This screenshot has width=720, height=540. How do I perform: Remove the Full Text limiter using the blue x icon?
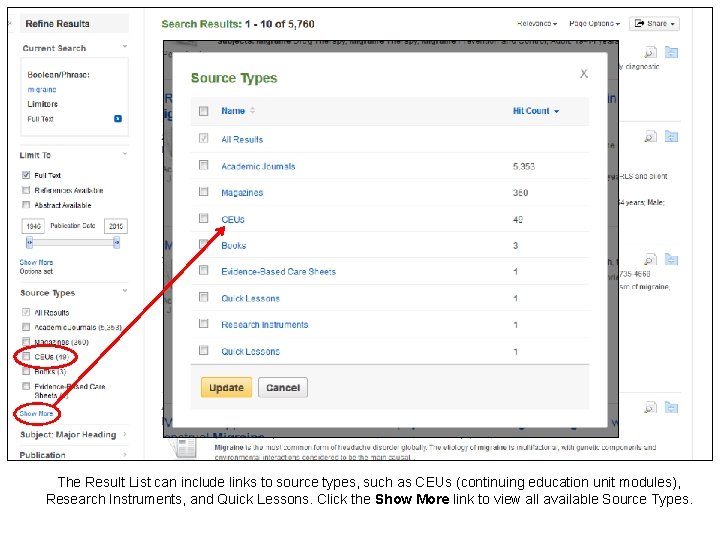point(118,119)
